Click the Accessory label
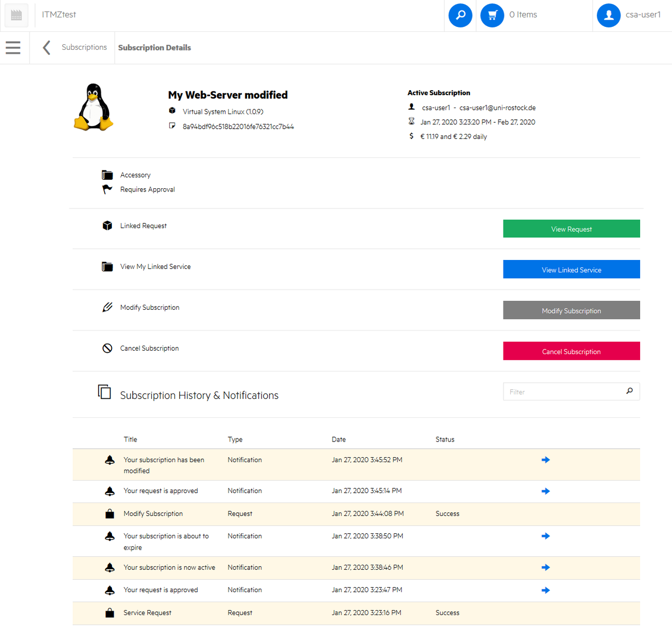This screenshot has width=672, height=633. [135, 175]
